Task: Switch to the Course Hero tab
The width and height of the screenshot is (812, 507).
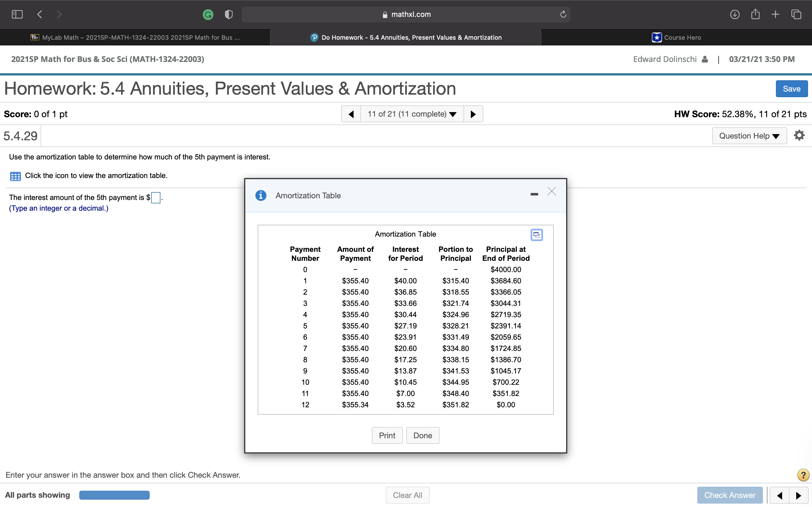Action: (676, 37)
